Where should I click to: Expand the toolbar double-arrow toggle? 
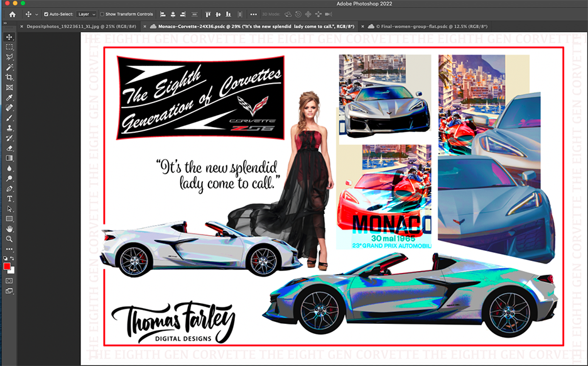[x=5, y=23]
